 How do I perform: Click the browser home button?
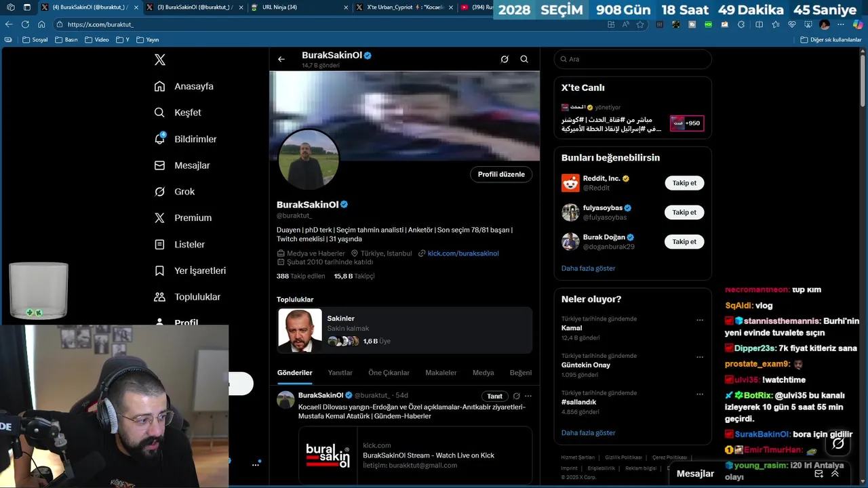(x=41, y=24)
